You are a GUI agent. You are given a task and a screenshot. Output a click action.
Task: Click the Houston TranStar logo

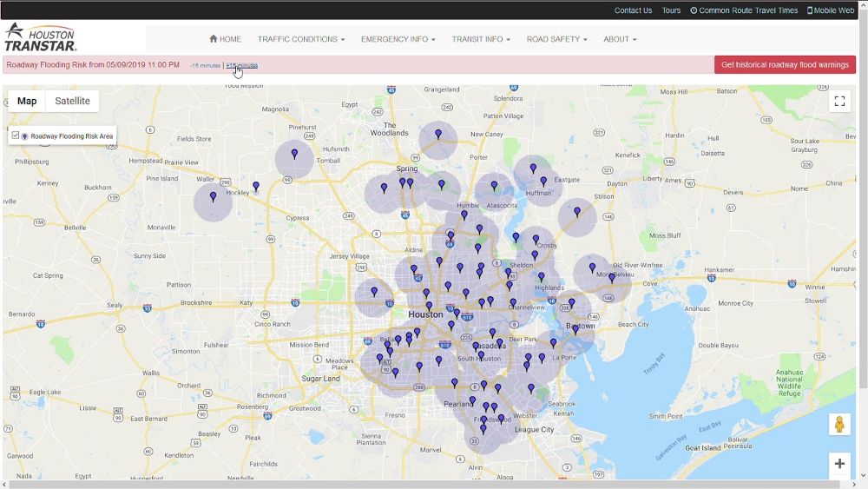click(40, 37)
